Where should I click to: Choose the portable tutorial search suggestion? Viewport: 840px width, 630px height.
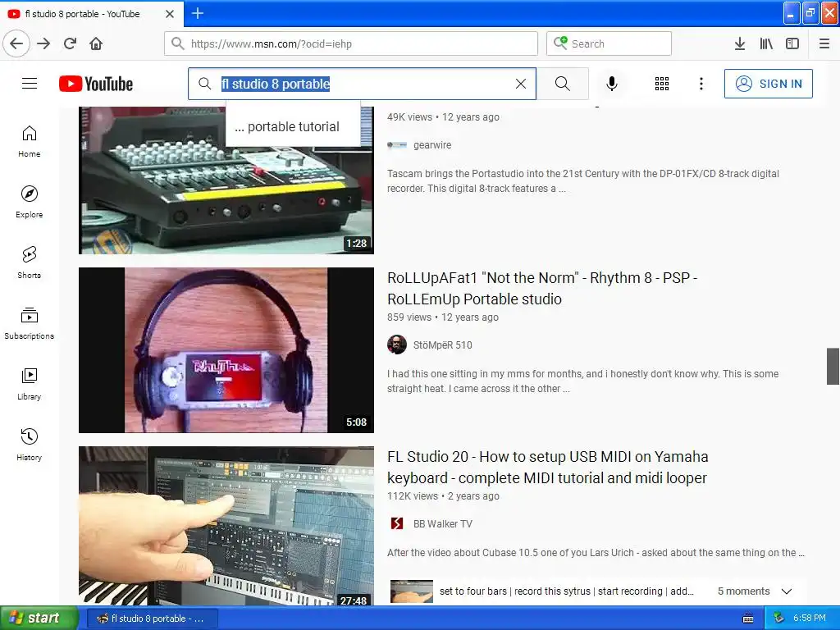click(287, 126)
